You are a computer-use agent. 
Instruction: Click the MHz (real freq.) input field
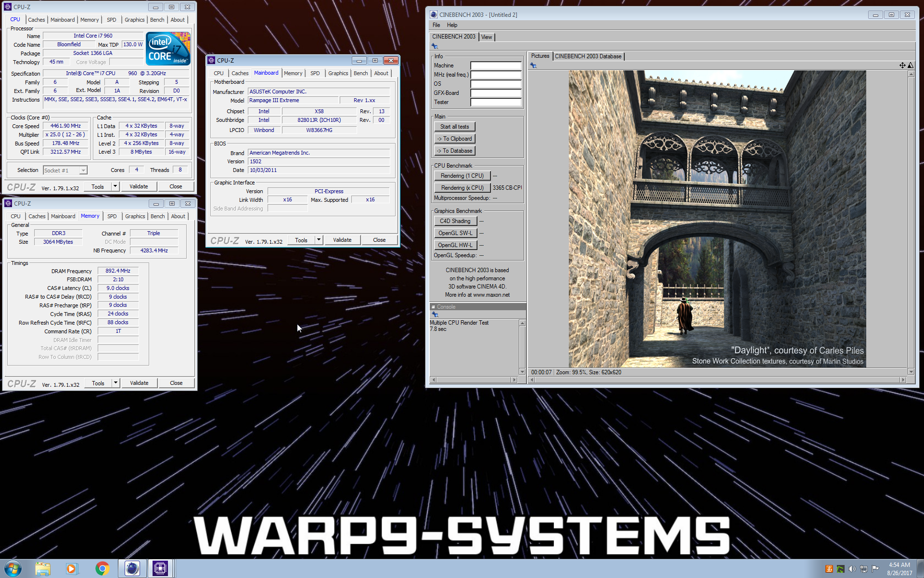pos(496,75)
